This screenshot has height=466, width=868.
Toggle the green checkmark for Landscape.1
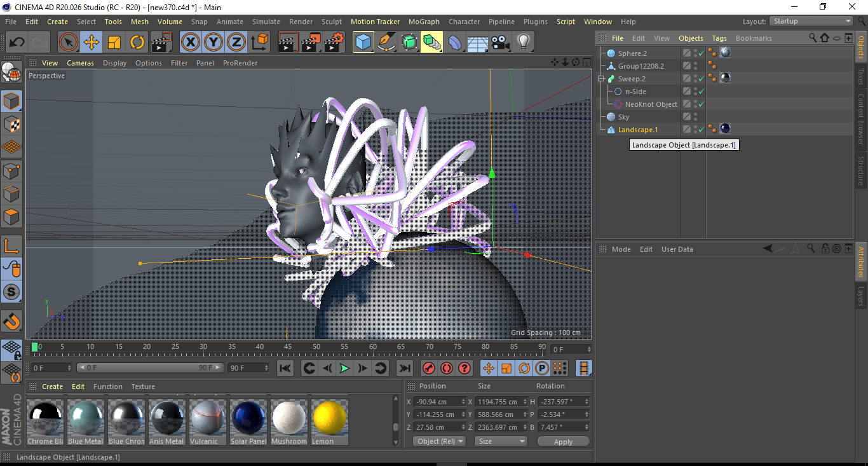click(701, 130)
